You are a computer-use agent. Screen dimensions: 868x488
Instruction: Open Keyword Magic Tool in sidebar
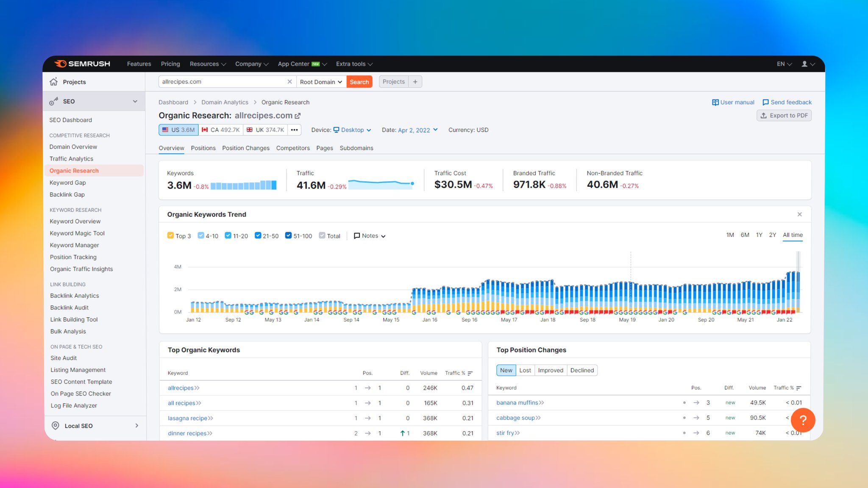pyautogui.click(x=77, y=233)
